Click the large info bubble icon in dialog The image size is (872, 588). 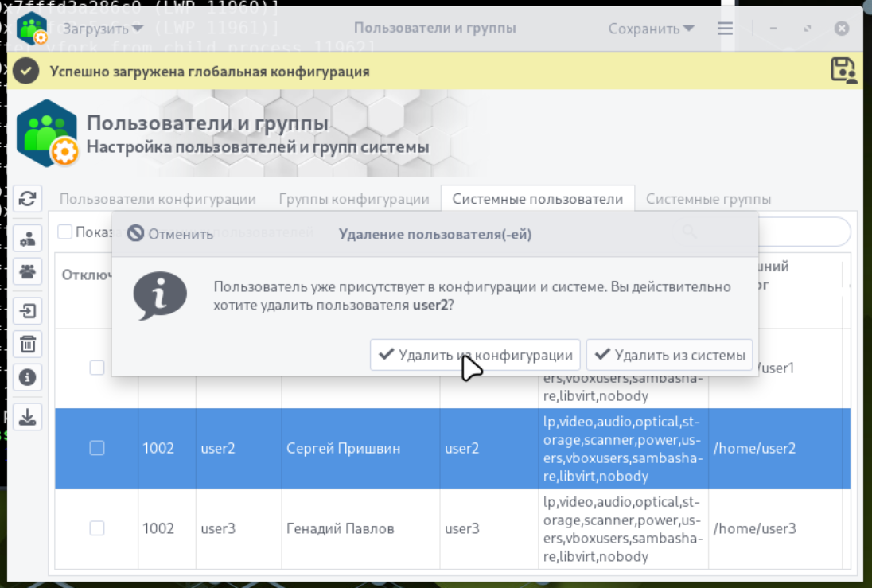point(160,295)
